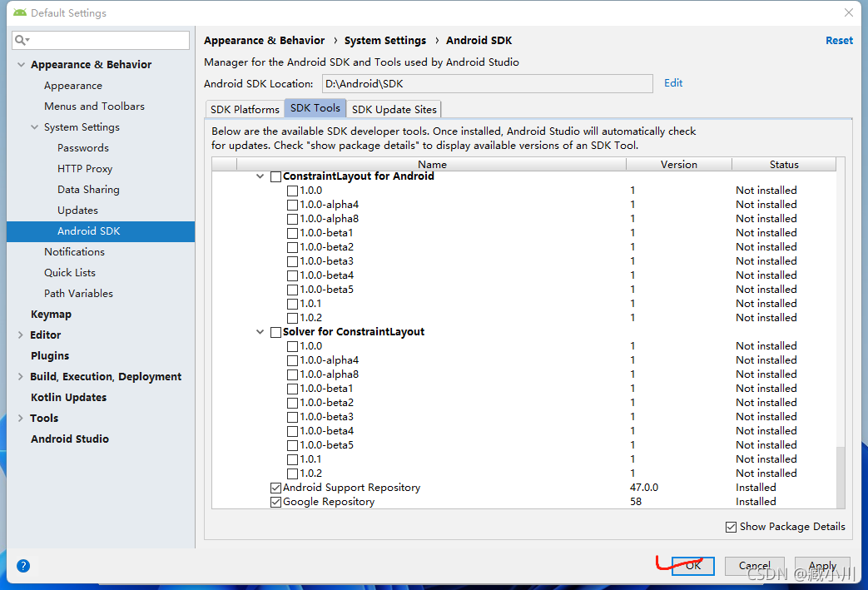The height and width of the screenshot is (590, 868).
Task: Toggle ConstraintLayout for Android group checkbox
Action: [275, 176]
